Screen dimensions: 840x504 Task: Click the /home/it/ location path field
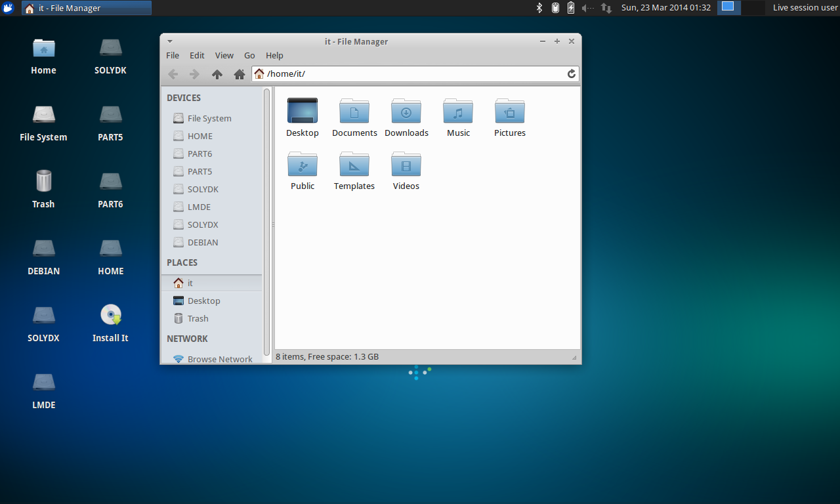tap(413, 74)
